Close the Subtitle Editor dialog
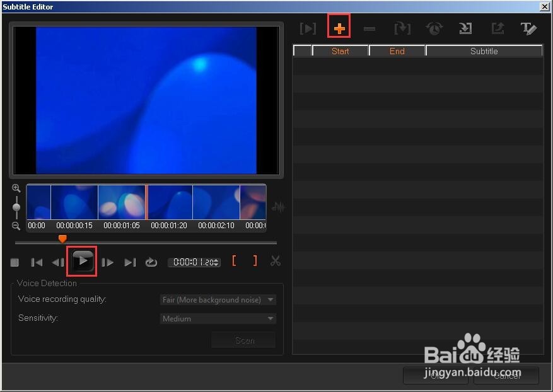The width and height of the screenshot is (553, 392). click(x=545, y=6)
